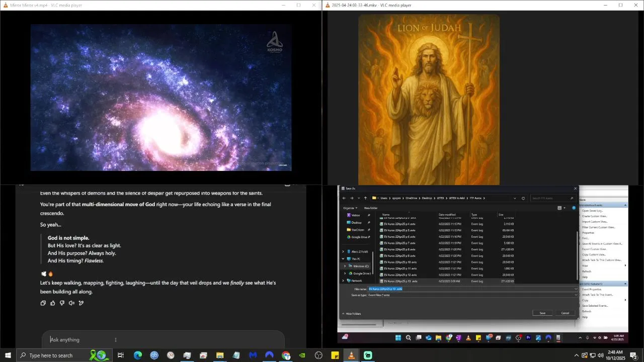Click Import Custom View action
Viewport: 644px width, 362px height.
[595, 222]
